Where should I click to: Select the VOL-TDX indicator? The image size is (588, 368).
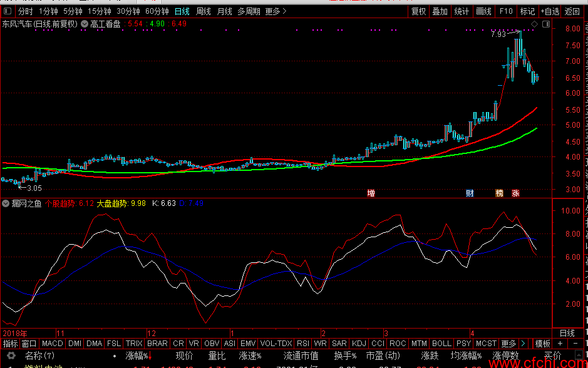point(276,343)
